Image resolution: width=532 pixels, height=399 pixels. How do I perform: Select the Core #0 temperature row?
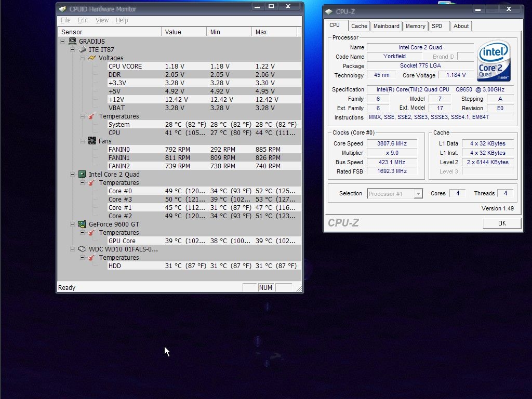[204, 191]
